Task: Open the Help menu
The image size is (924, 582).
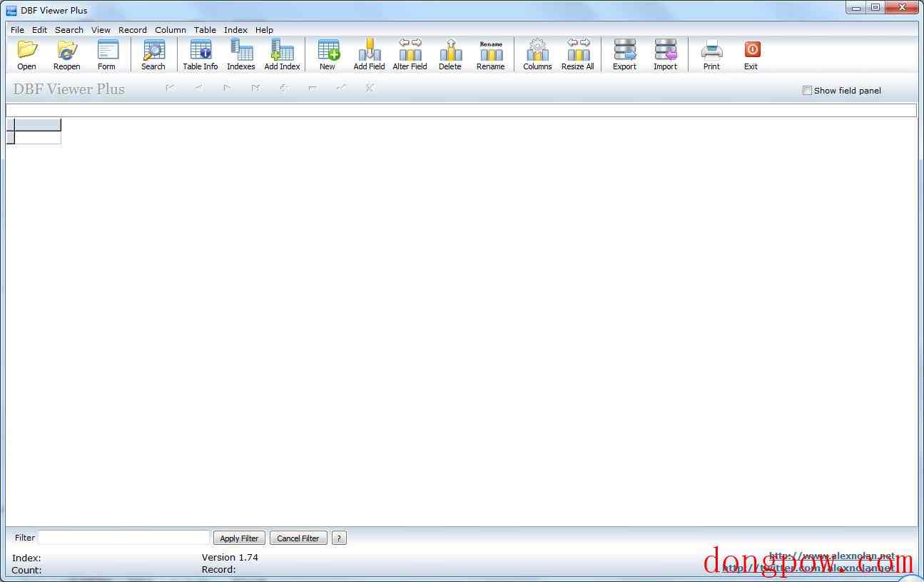Action: pyautogui.click(x=265, y=30)
